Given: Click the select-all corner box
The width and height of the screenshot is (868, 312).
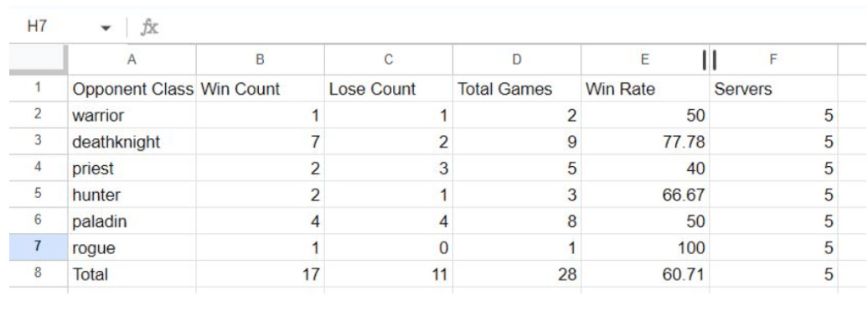Looking at the screenshot, I should coord(39,60).
